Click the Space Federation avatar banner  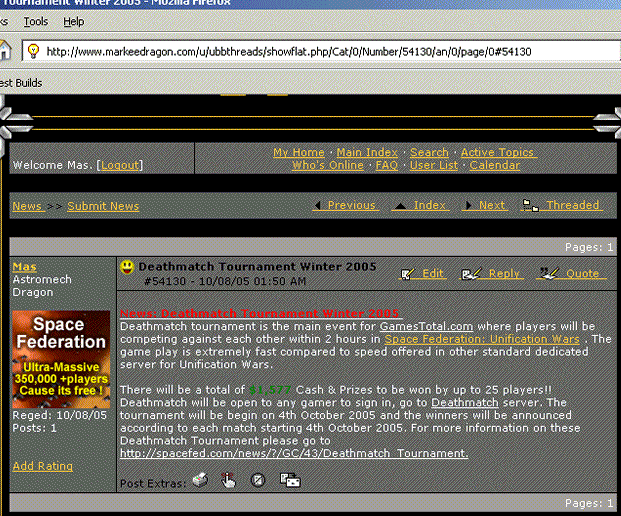pyautogui.click(x=61, y=359)
